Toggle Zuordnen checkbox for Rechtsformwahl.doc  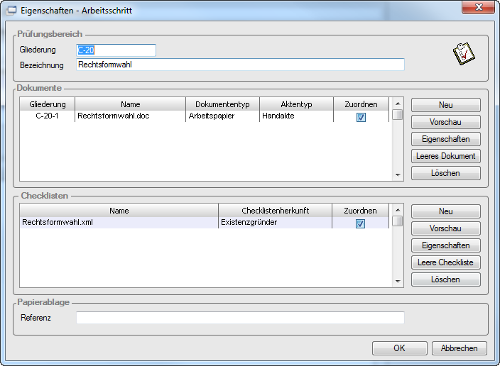pyautogui.click(x=361, y=117)
